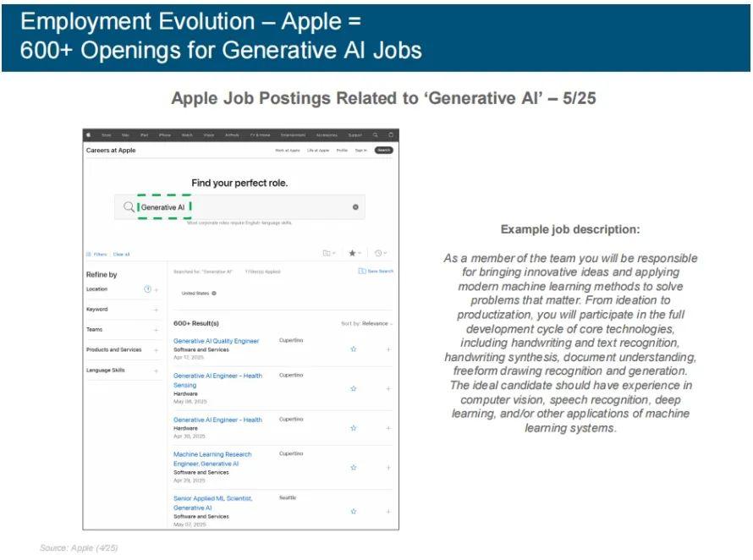Viewport: 753px width, 560px height.
Task: Open the Store menu in the nav
Action: [x=107, y=135]
